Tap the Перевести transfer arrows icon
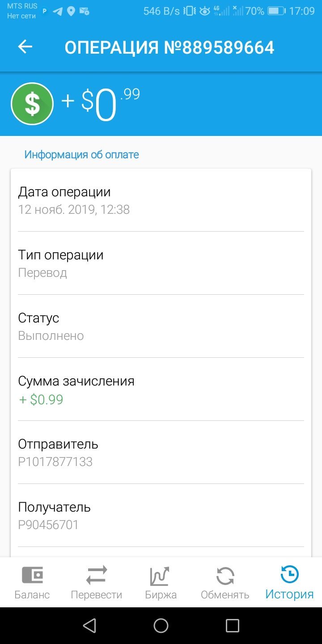322x644 pixels. pos(97,576)
